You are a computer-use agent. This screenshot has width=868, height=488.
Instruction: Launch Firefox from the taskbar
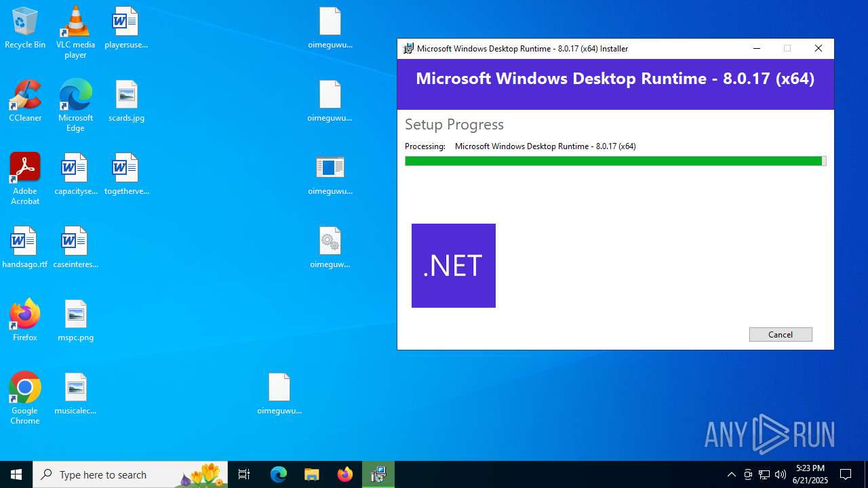tap(345, 474)
